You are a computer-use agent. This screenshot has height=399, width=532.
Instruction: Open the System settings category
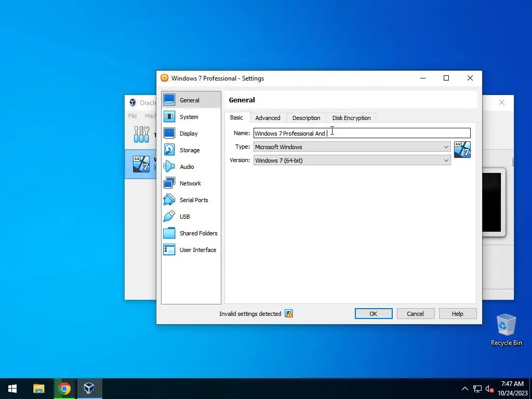[x=191, y=117]
